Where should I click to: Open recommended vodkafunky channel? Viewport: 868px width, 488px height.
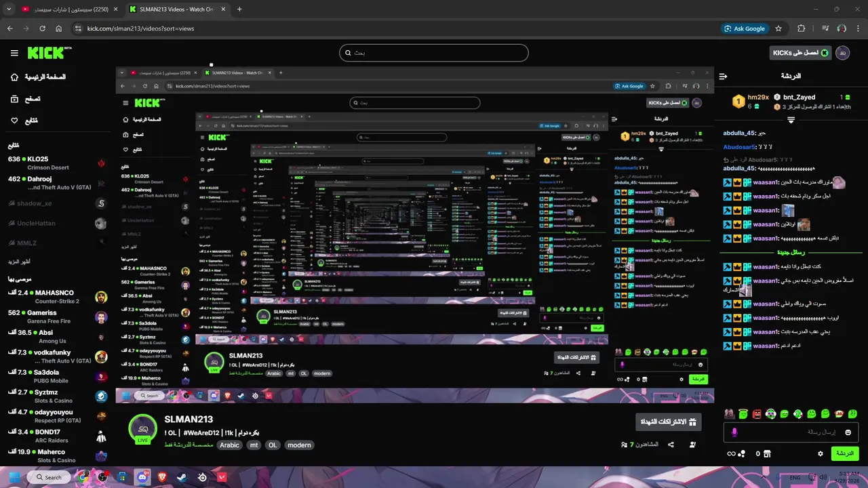click(57, 357)
